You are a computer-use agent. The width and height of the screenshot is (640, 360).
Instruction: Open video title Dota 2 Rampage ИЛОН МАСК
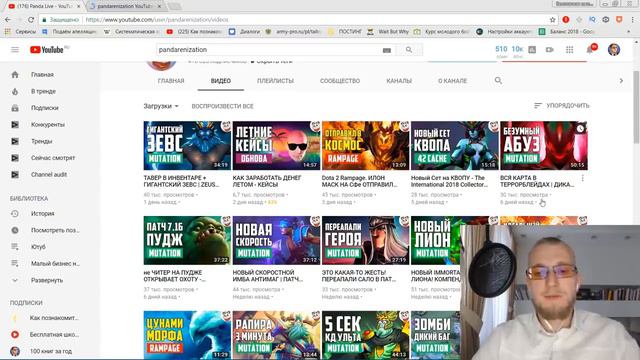tap(359, 181)
